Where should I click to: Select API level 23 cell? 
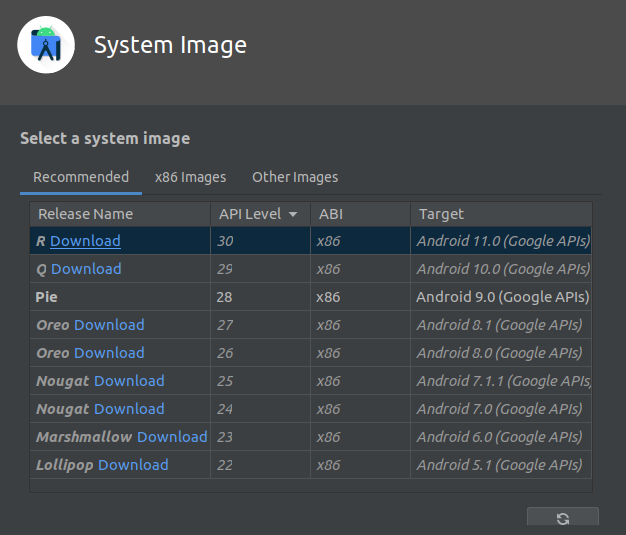pos(260,437)
